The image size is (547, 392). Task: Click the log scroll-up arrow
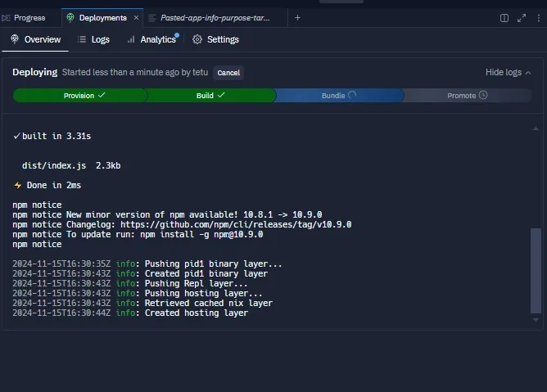click(536, 129)
